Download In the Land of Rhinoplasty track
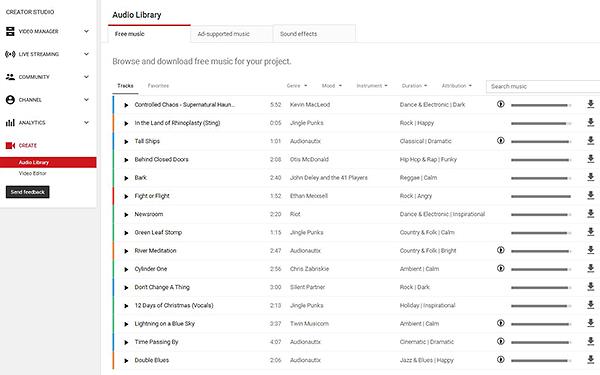 pyautogui.click(x=590, y=122)
